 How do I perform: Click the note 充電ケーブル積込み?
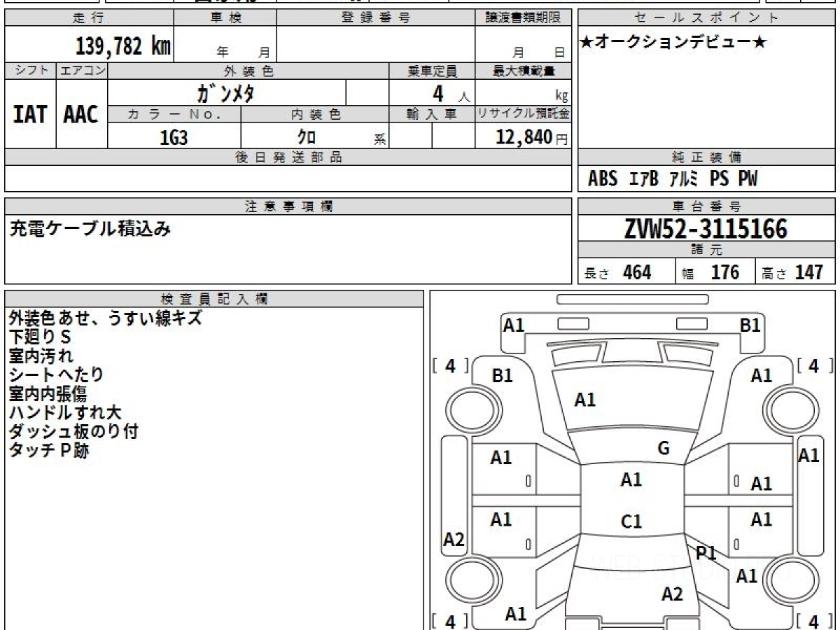coord(90,228)
